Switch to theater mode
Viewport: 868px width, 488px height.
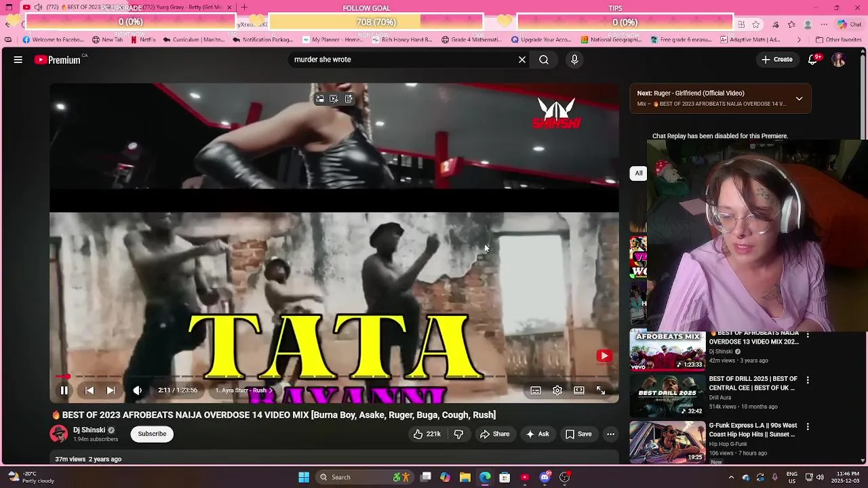pos(579,390)
